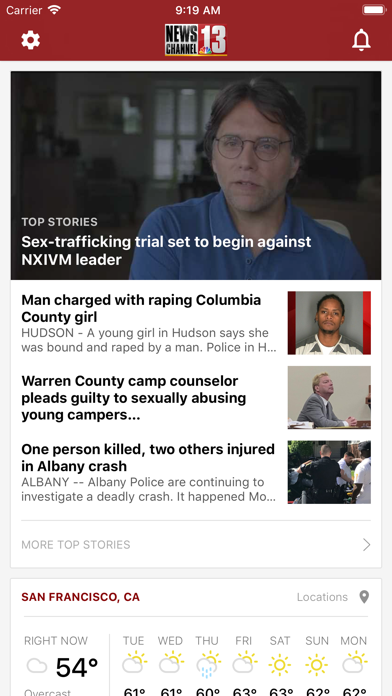The image size is (392, 696).
Task: Open the Albany crash story headline
Action: (148, 458)
